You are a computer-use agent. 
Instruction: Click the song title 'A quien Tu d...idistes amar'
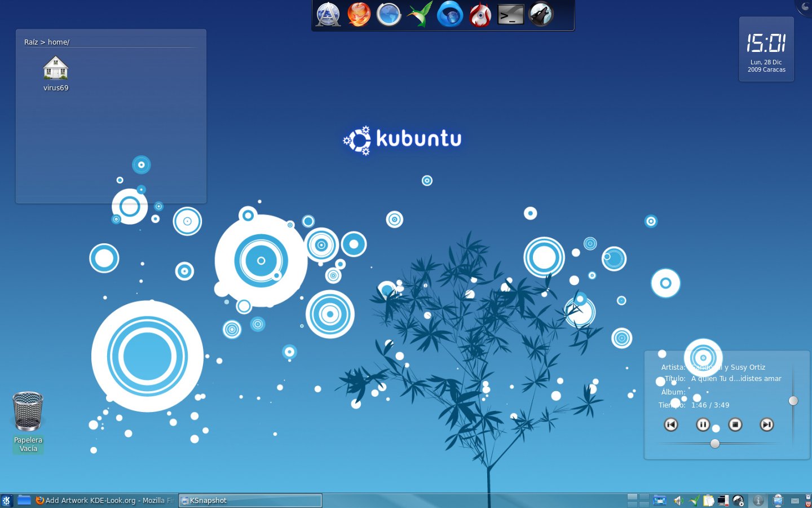736,379
